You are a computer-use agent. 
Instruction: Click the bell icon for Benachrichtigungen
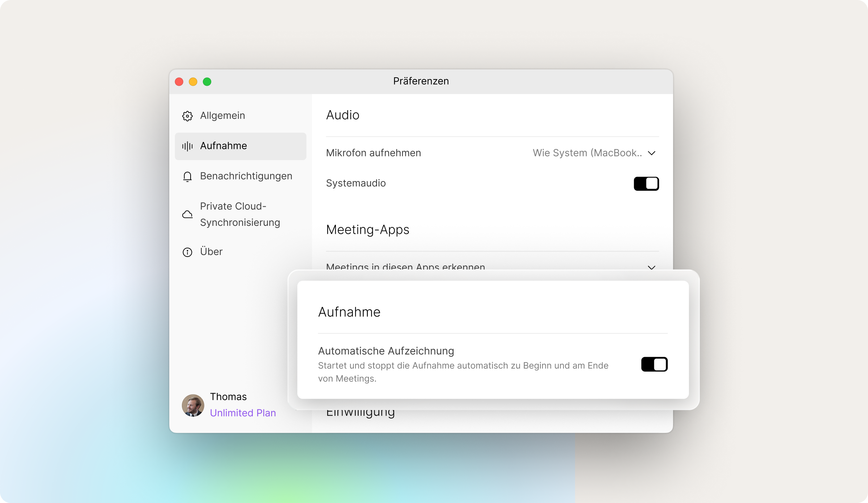pyautogui.click(x=187, y=176)
